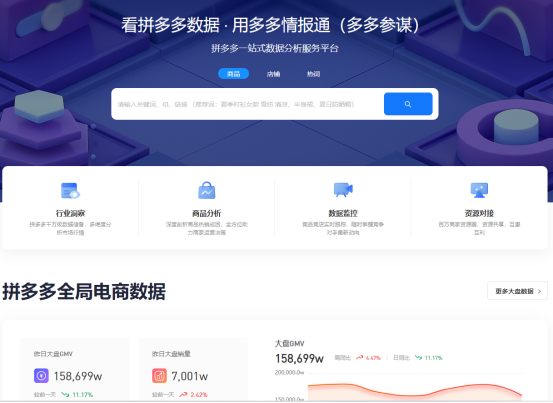Open the 商品分析 shopping bag icon
Screen dimensions: 553x403
pos(207,190)
